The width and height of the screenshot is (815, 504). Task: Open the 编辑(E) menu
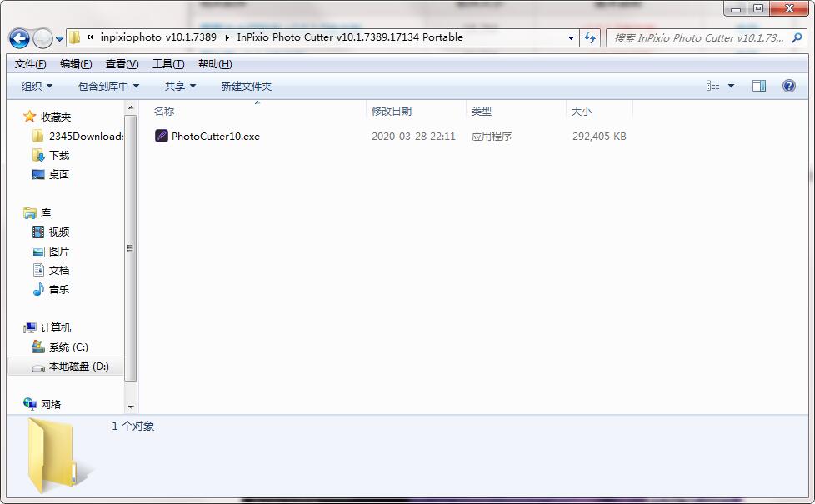[76, 64]
